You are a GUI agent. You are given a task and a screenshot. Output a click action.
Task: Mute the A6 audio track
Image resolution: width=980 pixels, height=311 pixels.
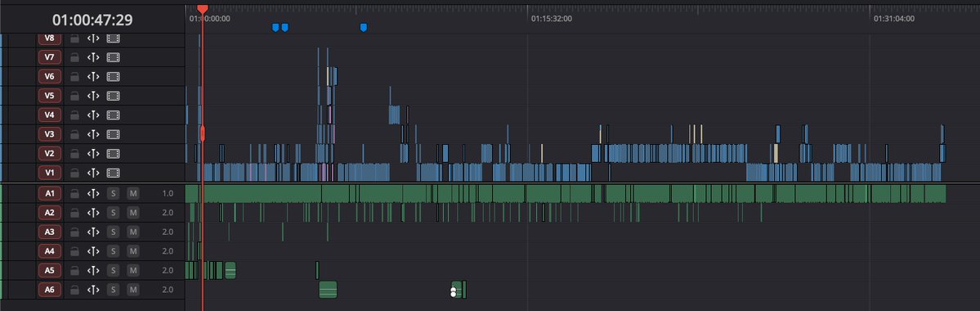point(133,290)
